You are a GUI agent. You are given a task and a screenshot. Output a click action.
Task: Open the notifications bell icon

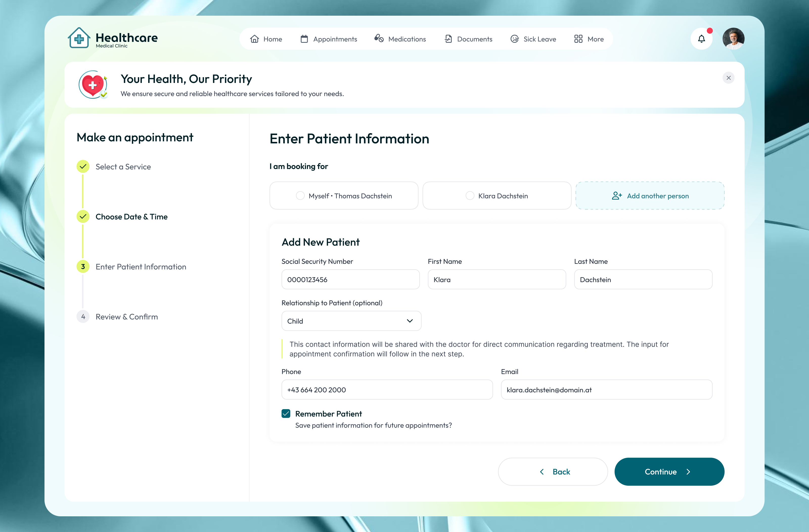701,39
